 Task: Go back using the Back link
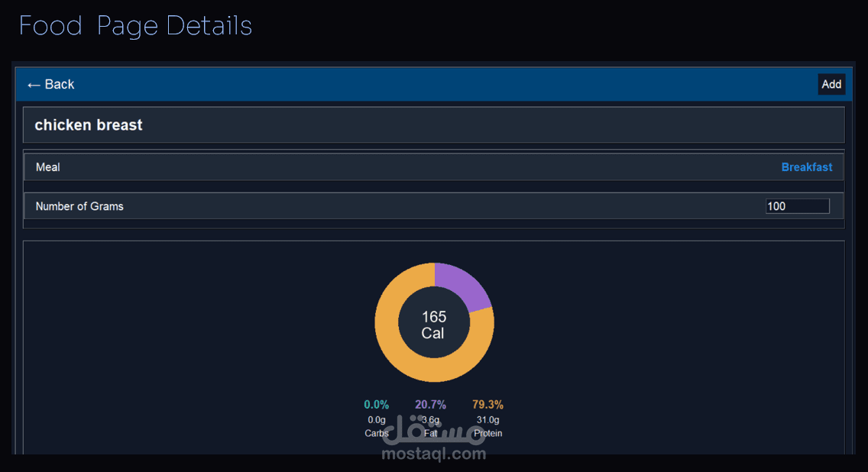[51, 85]
